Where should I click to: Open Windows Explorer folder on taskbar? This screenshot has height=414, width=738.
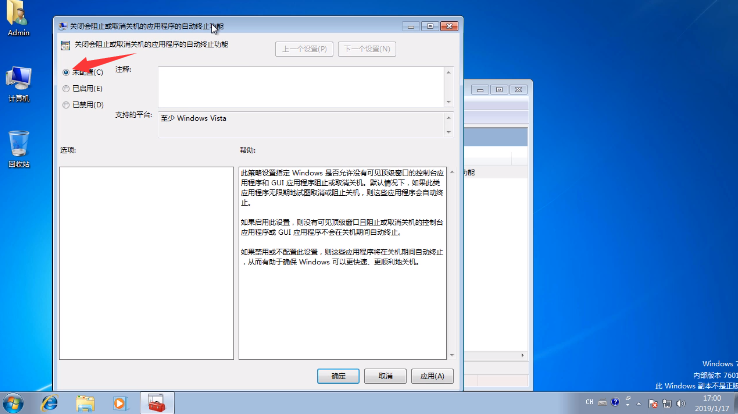[x=86, y=402]
